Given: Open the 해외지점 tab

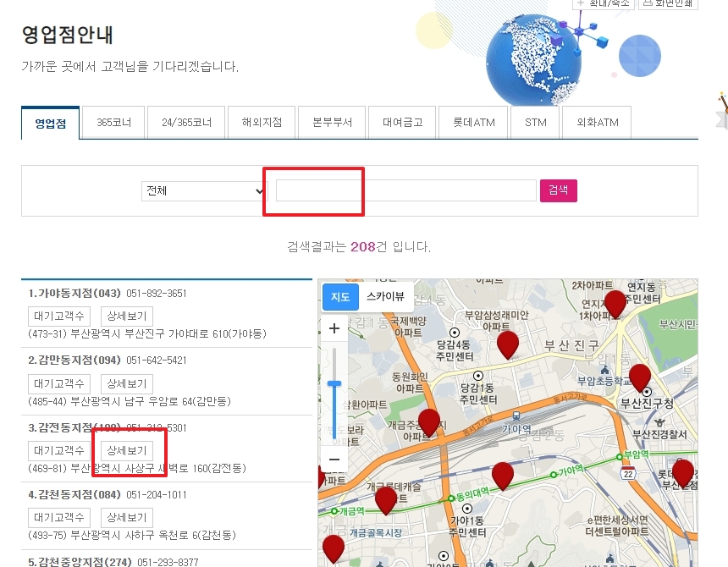Looking at the screenshot, I should 262,123.
